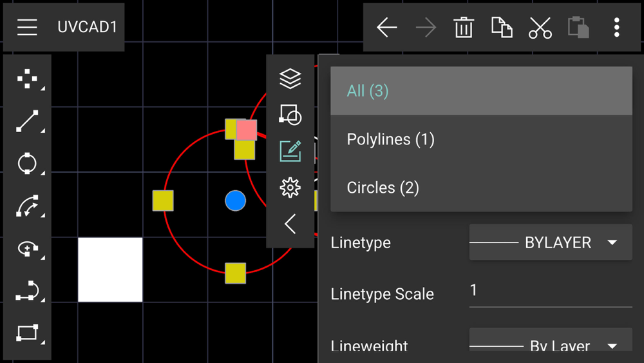Viewport: 644px width, 363px height.
Task: Choose Polylines (1) filter option
Action: [x=481, y=139]
